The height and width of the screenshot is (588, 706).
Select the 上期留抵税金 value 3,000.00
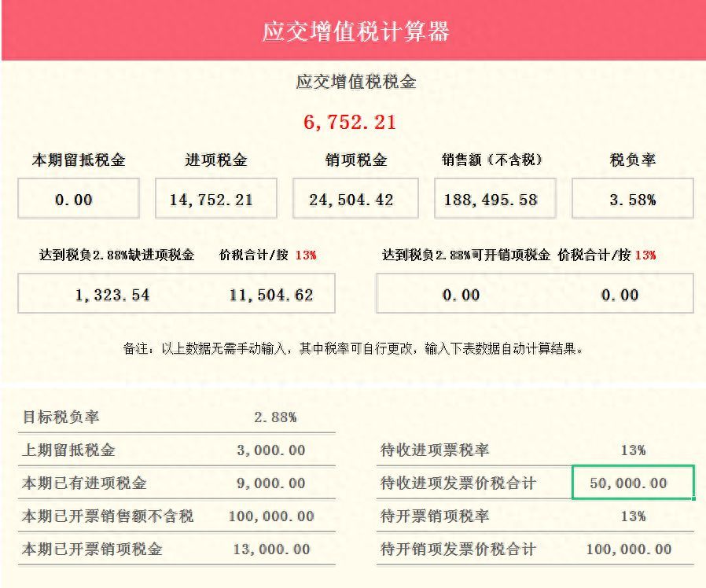(270, 450)
